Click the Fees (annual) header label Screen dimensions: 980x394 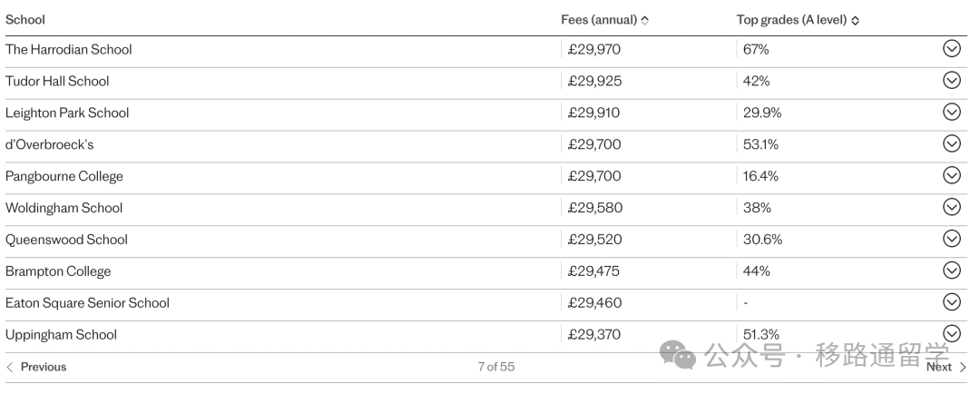tap(599, 20)
